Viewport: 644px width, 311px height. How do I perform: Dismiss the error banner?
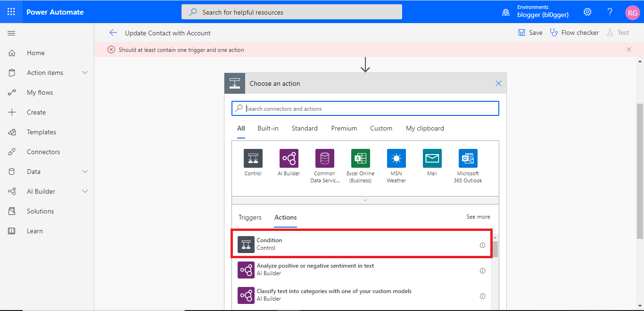(629, 49)
